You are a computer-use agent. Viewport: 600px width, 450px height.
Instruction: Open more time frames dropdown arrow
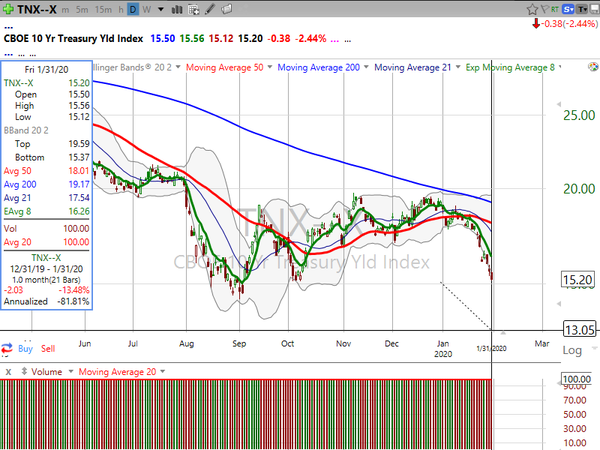pos(161,10)
